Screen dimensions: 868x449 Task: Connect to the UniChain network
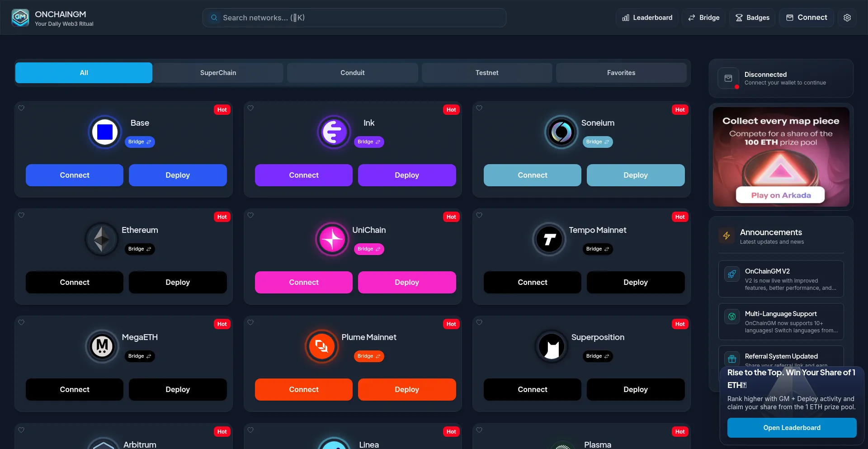[x=304, y=283]
